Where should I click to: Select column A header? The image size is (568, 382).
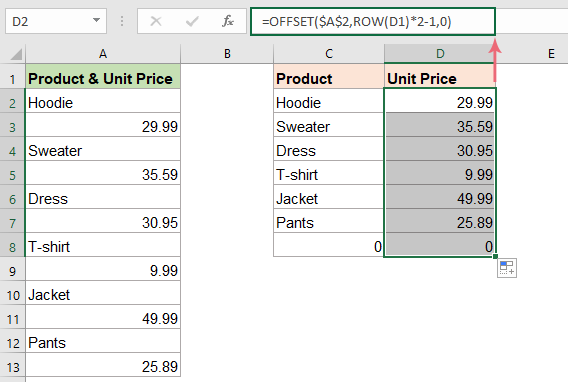103,54
